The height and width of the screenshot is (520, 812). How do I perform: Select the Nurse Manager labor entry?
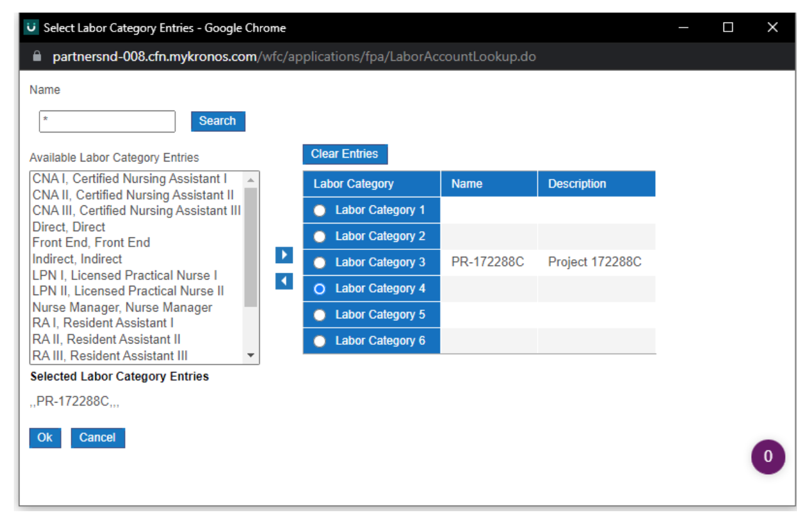121,307
